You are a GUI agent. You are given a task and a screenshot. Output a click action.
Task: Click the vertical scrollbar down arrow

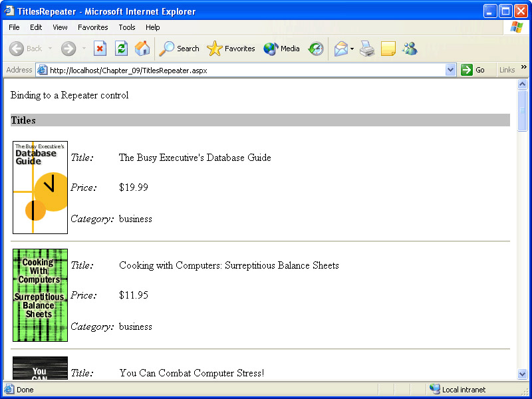522,374
